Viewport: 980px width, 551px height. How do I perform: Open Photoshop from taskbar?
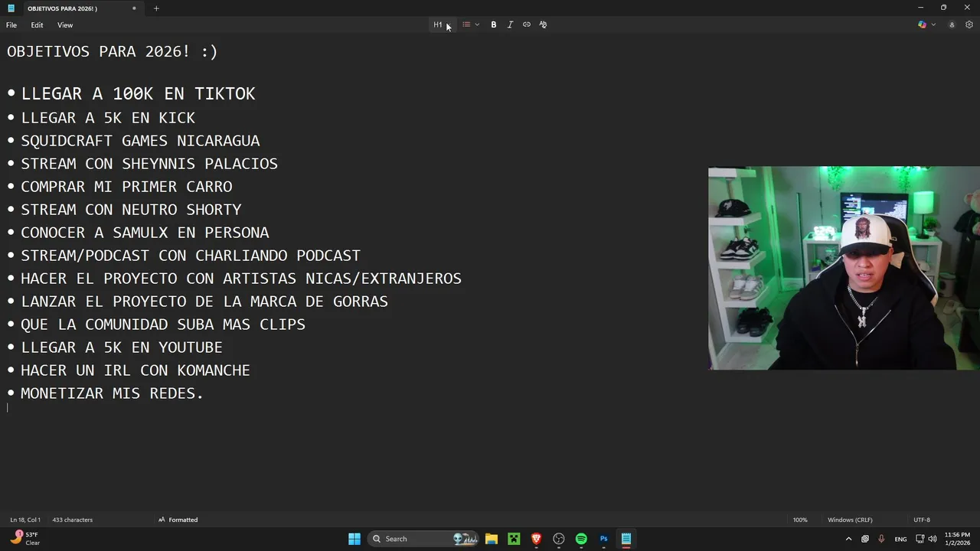604,539
